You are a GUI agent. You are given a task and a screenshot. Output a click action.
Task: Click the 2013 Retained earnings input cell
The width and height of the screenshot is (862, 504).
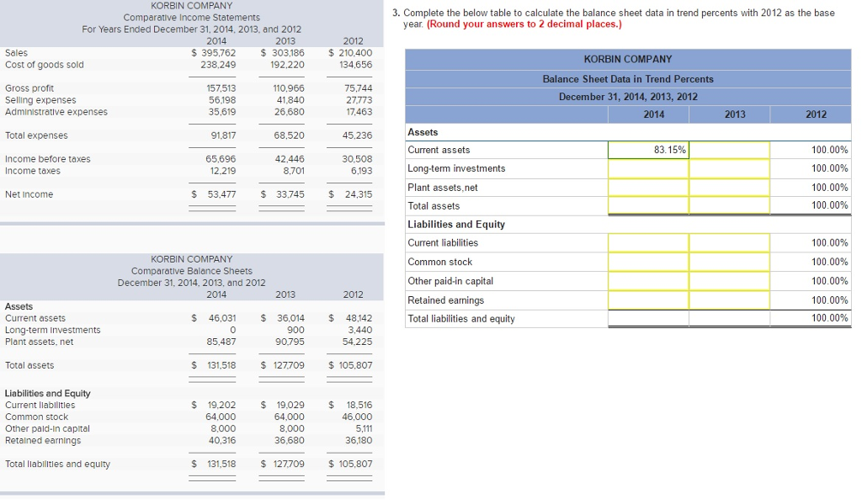click(729, 300)
